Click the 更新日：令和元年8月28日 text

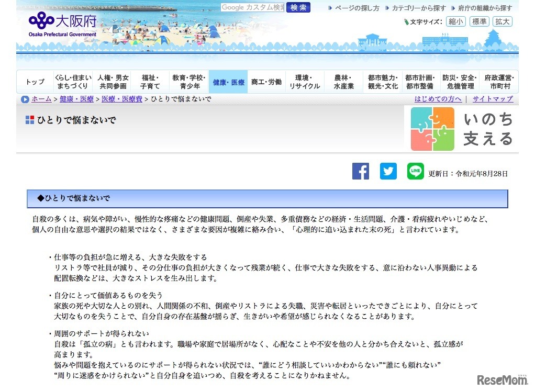click(x=468, y=174)
